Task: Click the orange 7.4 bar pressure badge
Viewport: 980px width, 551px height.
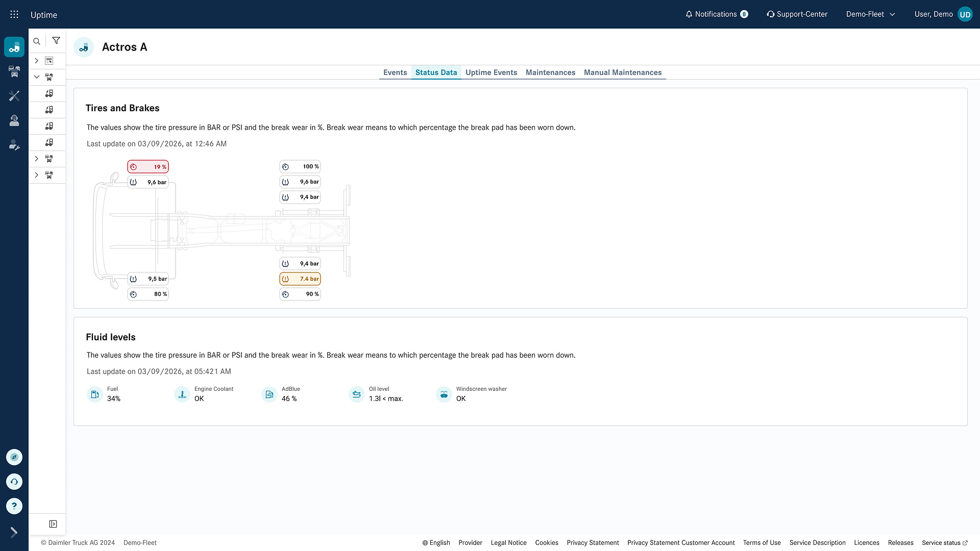Action: coord(300,279)
